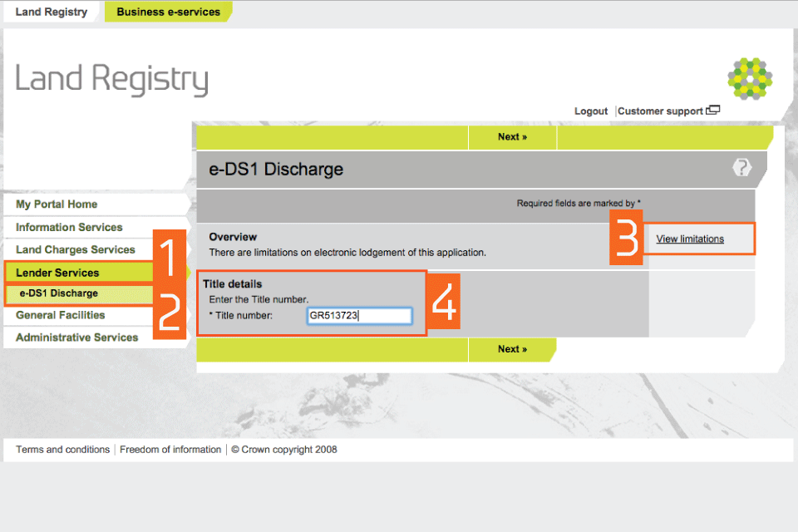Open Customer support link

point(660,111)
